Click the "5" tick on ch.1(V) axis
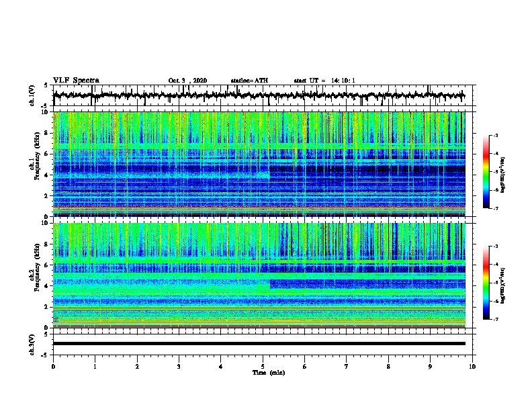The image size is (532, 411). [x=46, y=85]
